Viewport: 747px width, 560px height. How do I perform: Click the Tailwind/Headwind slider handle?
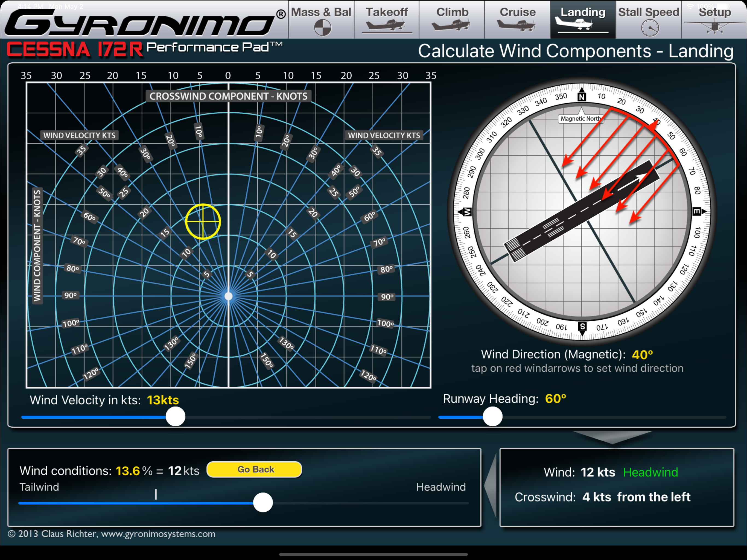pos(263,502)
